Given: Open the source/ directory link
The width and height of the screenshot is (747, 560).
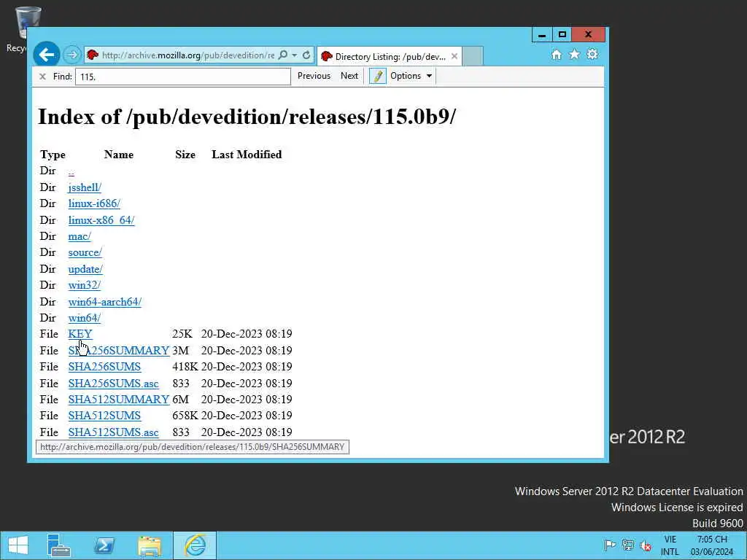Looking at the screenshot, I should pos(85,252).
